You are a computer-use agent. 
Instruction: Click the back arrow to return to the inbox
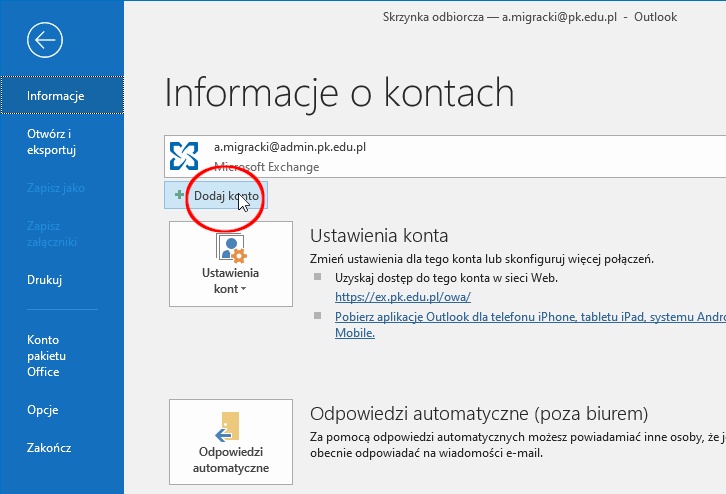[46, 40]
